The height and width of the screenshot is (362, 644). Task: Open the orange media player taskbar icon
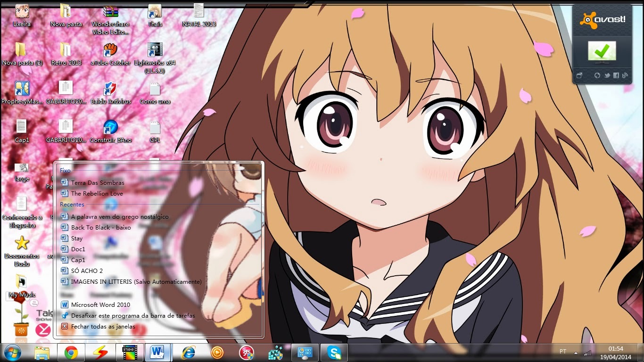[x=217, y=353]
